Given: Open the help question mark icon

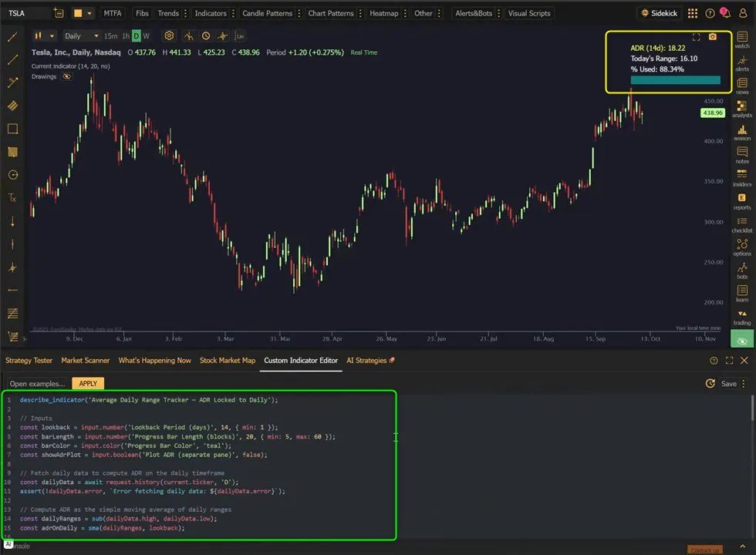Looking at the screenshot, I should (710, 14).
